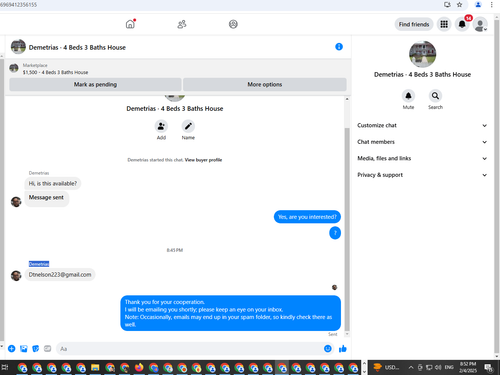Screen dimensions: 500x375
Task: Open volume control in system tray
Action: 438,368
